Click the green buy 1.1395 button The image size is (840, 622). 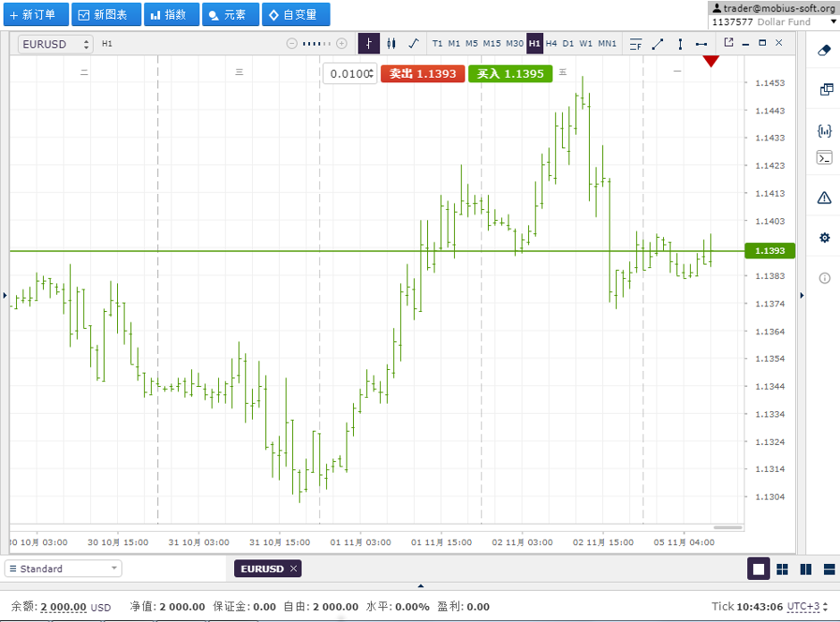pyautogui.click(x=510, y=73)
